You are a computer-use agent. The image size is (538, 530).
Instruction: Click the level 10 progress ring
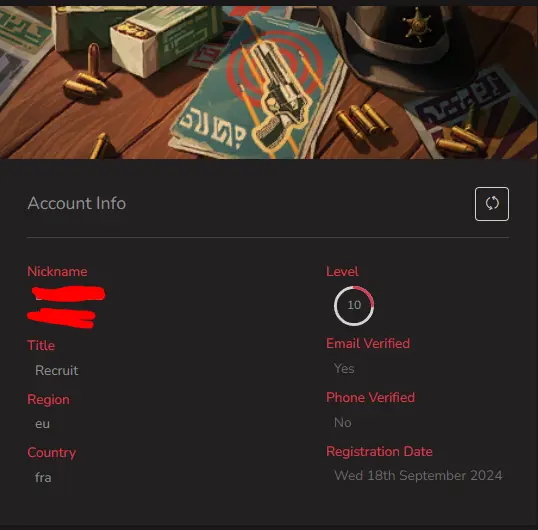(x=354, y=305)
